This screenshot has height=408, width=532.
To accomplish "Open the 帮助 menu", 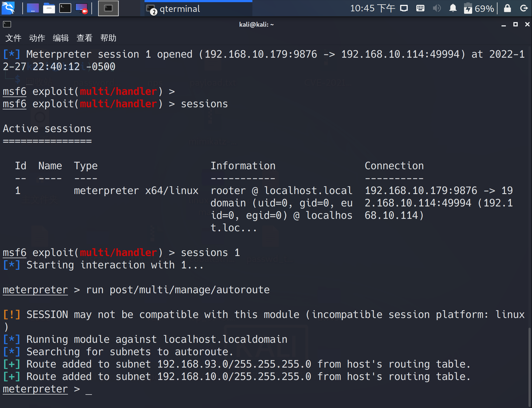I will [108, 38].
